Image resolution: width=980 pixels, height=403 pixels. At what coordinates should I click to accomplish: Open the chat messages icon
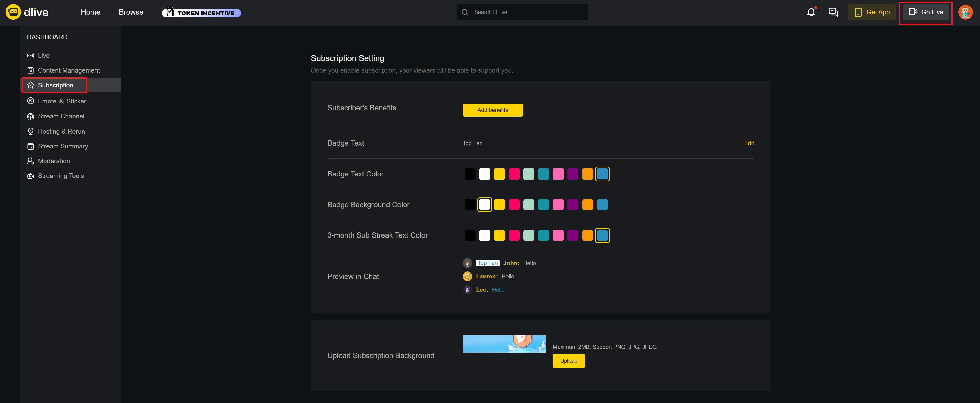833,12
